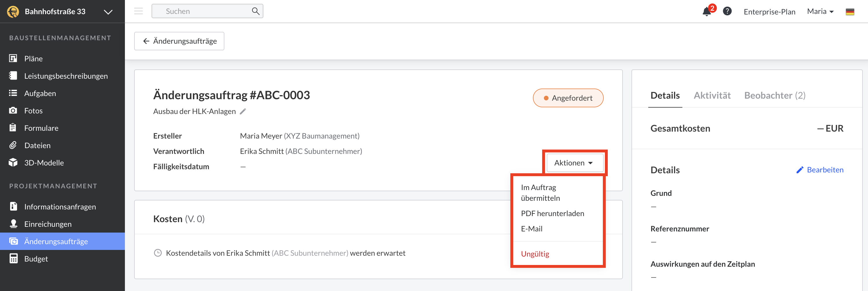Click the Fälligkeitsdatum label
This screenshot has width=868, height=291.
click(x=181, y=167)
